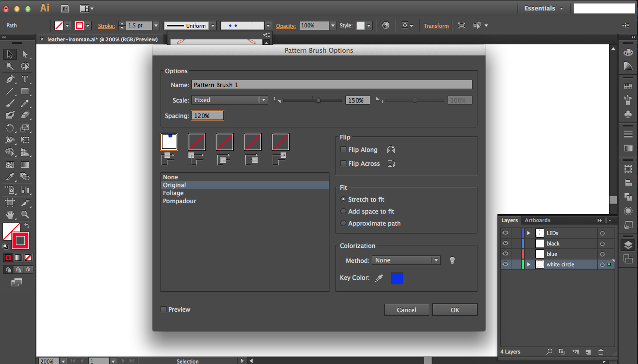Toggle visibility of the white circle layer
Viewport: 638px width, 364px height.
coord(505,264)
